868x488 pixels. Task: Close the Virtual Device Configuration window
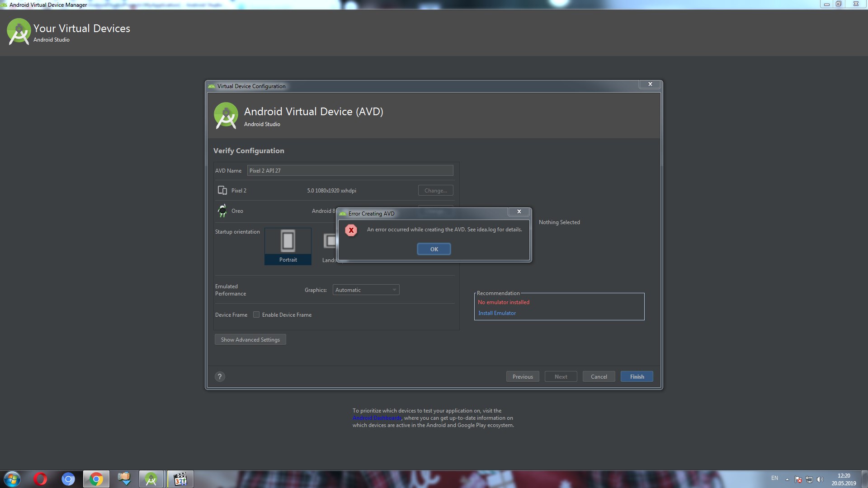click(650, 84)
